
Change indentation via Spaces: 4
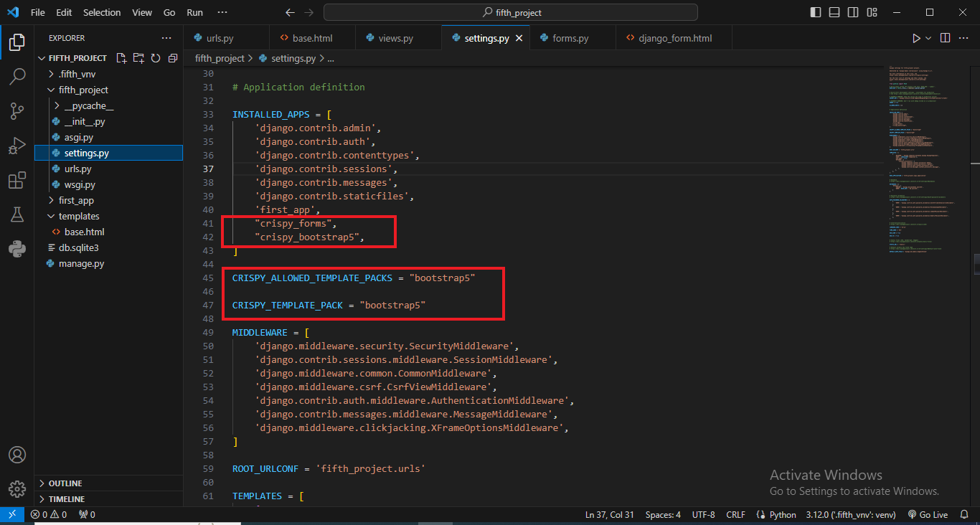[x=663, y=514]
